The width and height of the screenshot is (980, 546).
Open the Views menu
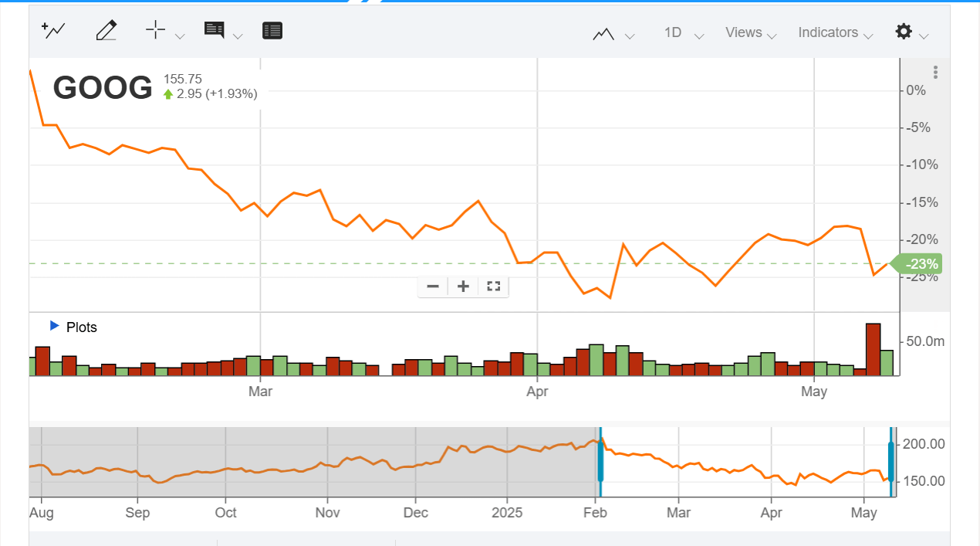(745, 32)
